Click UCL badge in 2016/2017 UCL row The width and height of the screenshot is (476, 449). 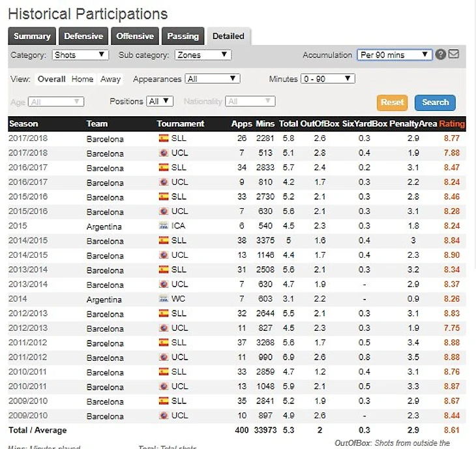point(163,182)
